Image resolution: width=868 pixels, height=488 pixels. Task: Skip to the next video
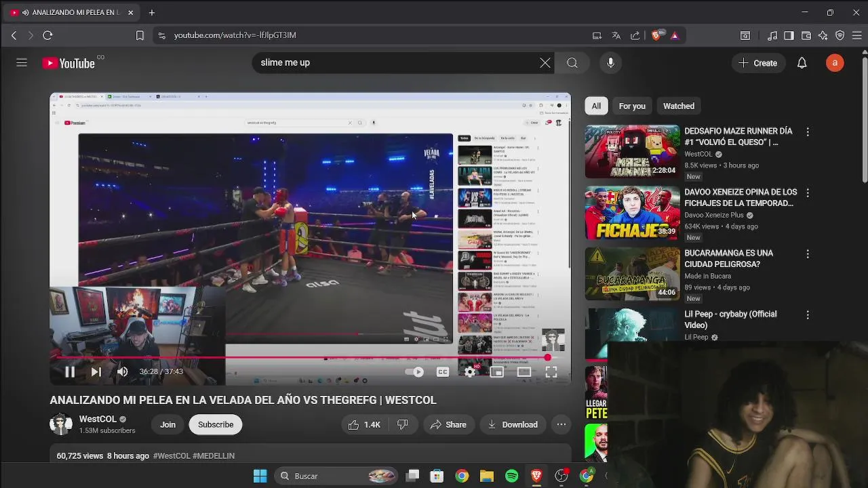click(96, 371)
